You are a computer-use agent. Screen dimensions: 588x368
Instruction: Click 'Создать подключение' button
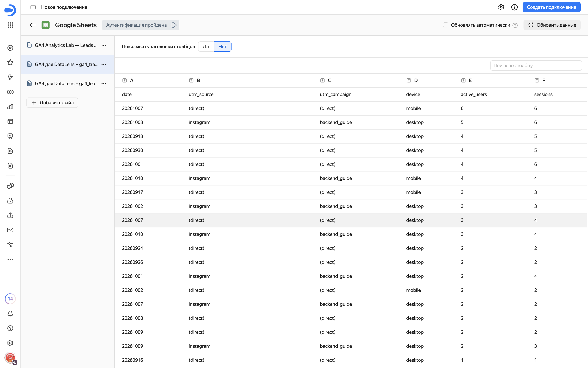(551, 7)
